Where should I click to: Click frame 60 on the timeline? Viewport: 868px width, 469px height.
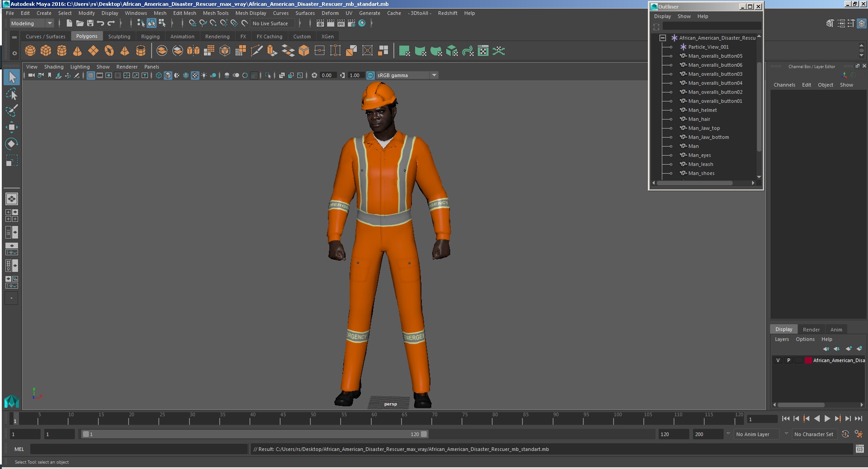point(371,419)
